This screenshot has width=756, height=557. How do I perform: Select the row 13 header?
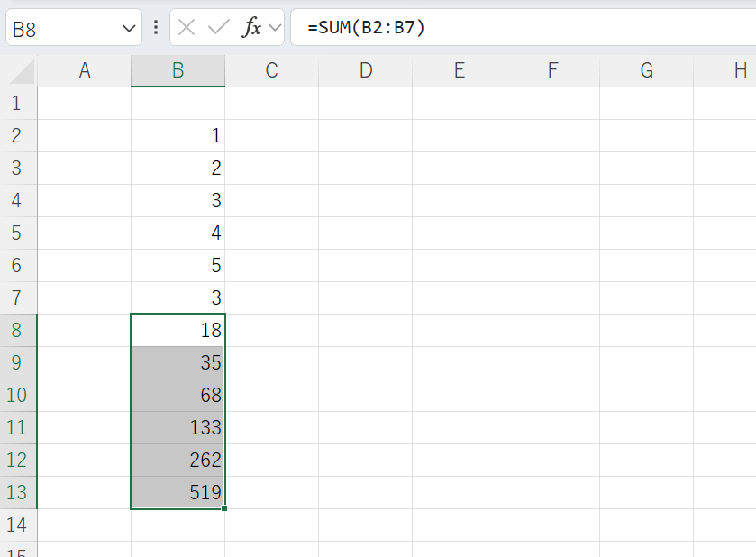click(18, 493)
